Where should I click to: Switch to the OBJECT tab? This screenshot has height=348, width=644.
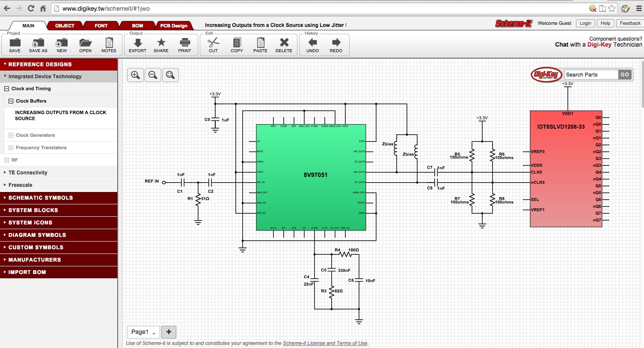pos(65,26)
